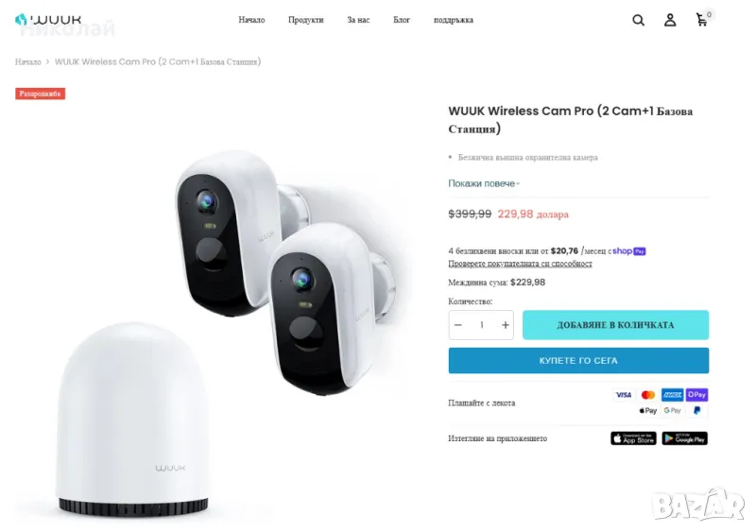The image size is (756, 532).
Task: Open the поддръжка menu item
Action: [454, 20]
